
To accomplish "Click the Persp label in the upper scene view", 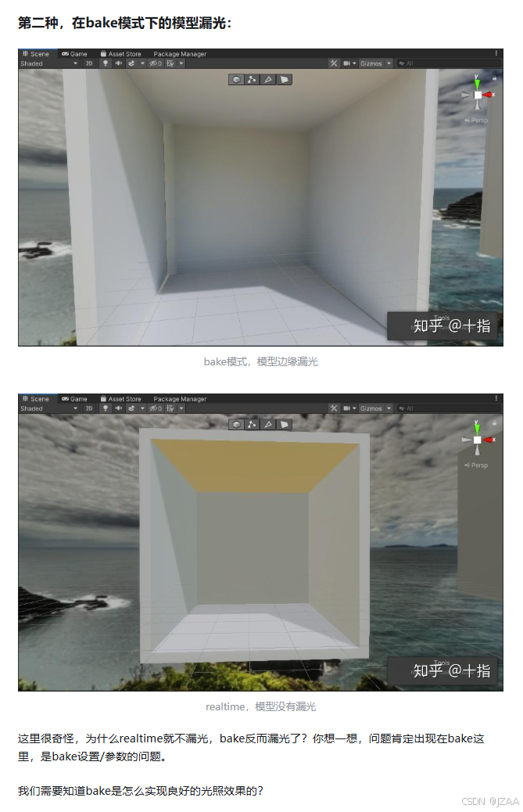I will click(476, 120).
